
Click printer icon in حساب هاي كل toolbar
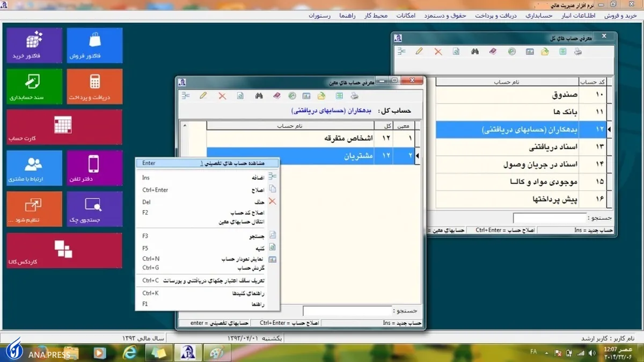click(578, 52)
